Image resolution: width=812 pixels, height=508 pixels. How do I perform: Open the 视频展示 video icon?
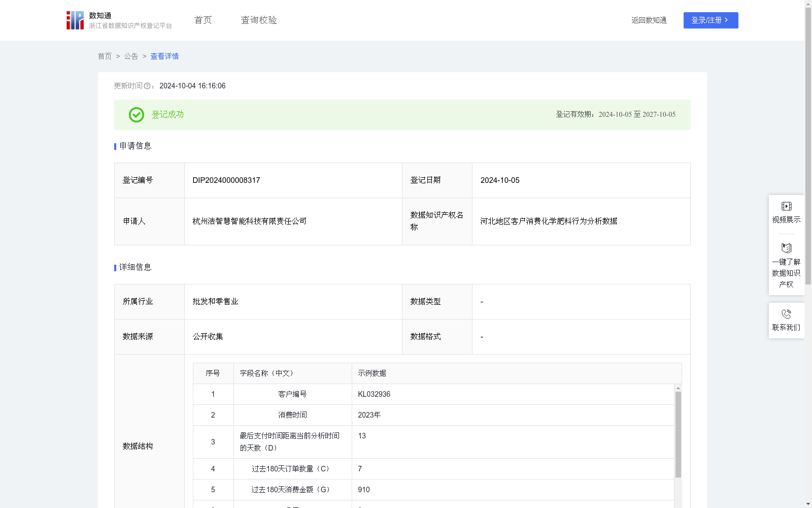click(x=786, y=206)
